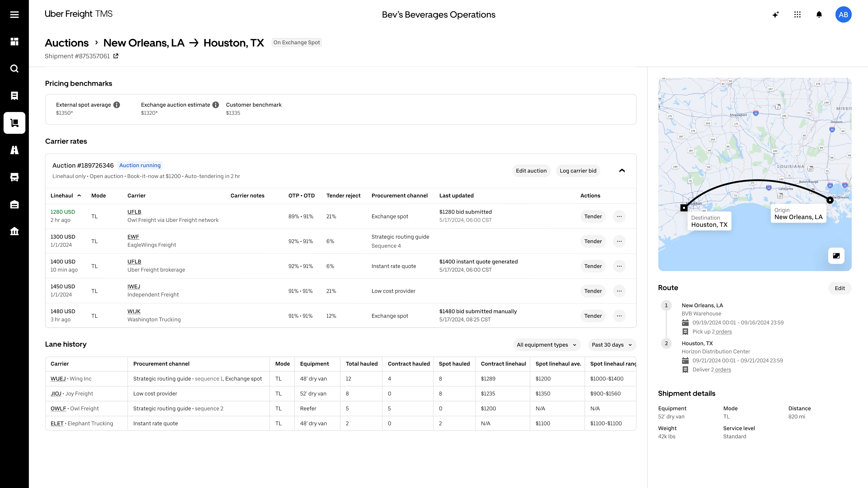Collapse the Auction #189726346 panel
The image size is (868, 488).
(x=622, y=170)
